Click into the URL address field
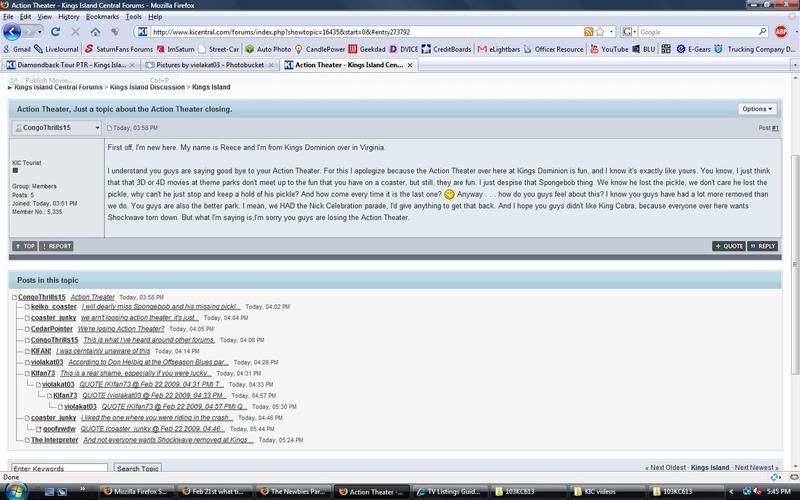 [x=365, y=32]
